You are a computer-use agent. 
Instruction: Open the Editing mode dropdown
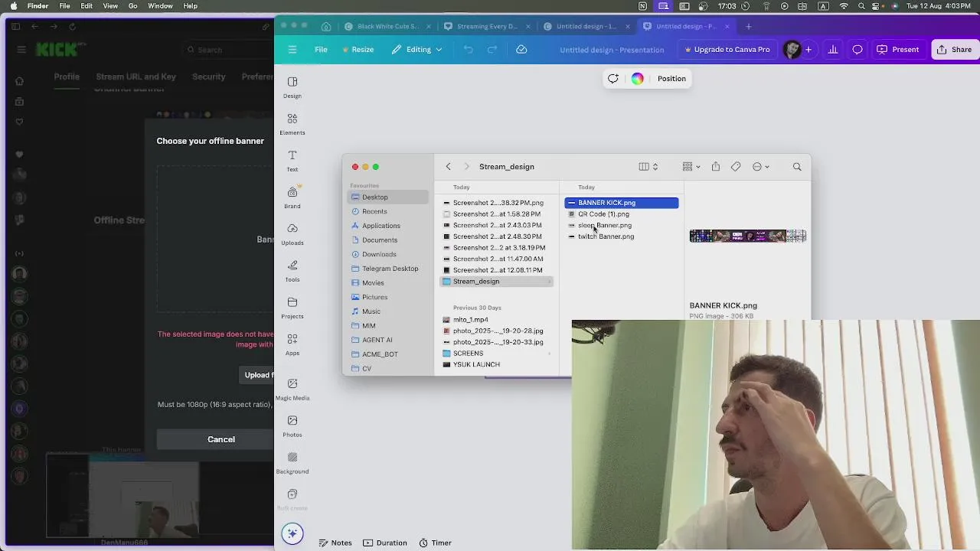coord(417,50)
